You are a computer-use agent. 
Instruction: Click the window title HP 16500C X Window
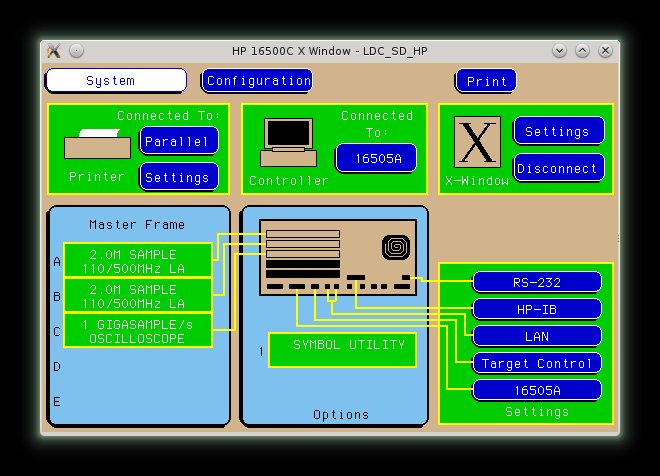tap(330, 51)
